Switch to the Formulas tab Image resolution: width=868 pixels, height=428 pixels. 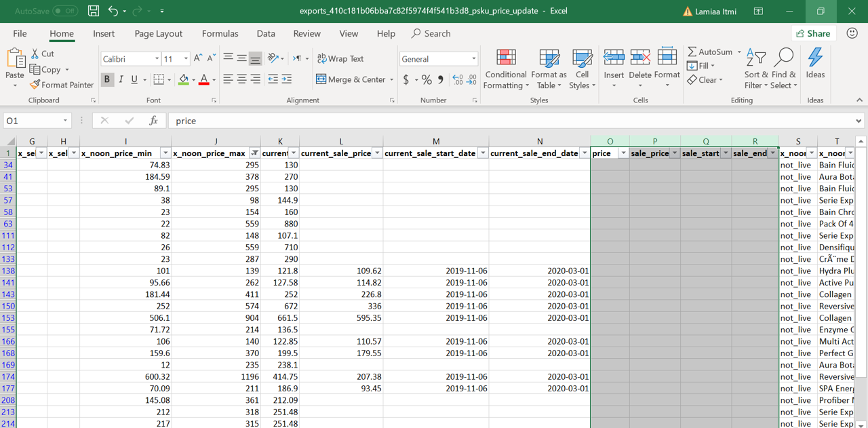(220, 33)
